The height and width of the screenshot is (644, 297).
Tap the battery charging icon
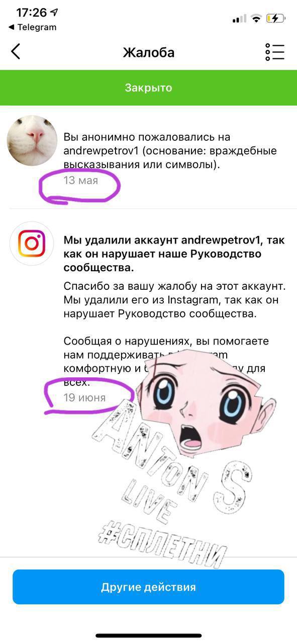coord(276,19)
